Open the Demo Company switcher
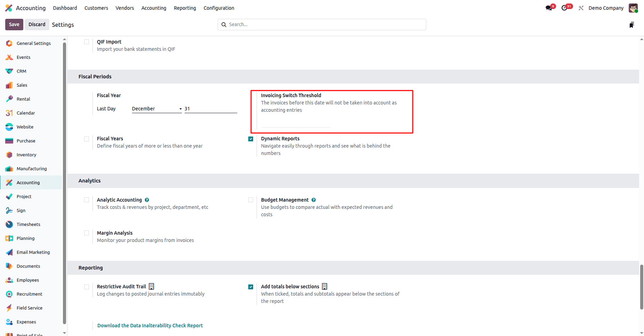 coord(606,8)
